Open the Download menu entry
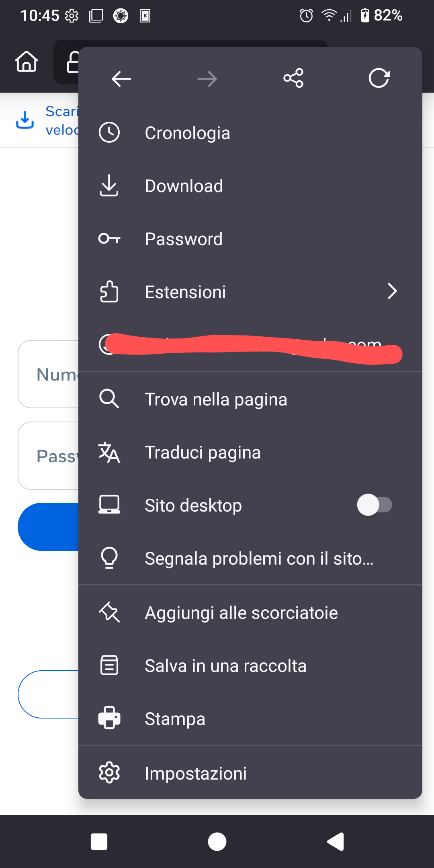The image size is (434, 868). [184, 186]
